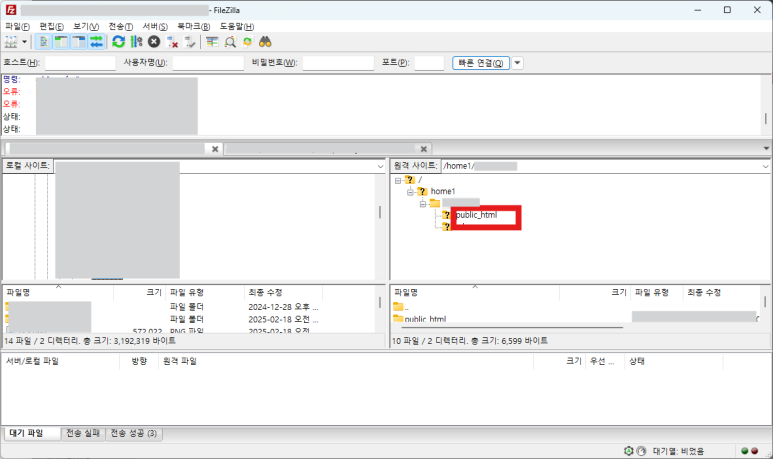Image resolution: width=773 pixels, height=459 pixels.
Task: Sort local files by 파일명 column
Action: 58,292
